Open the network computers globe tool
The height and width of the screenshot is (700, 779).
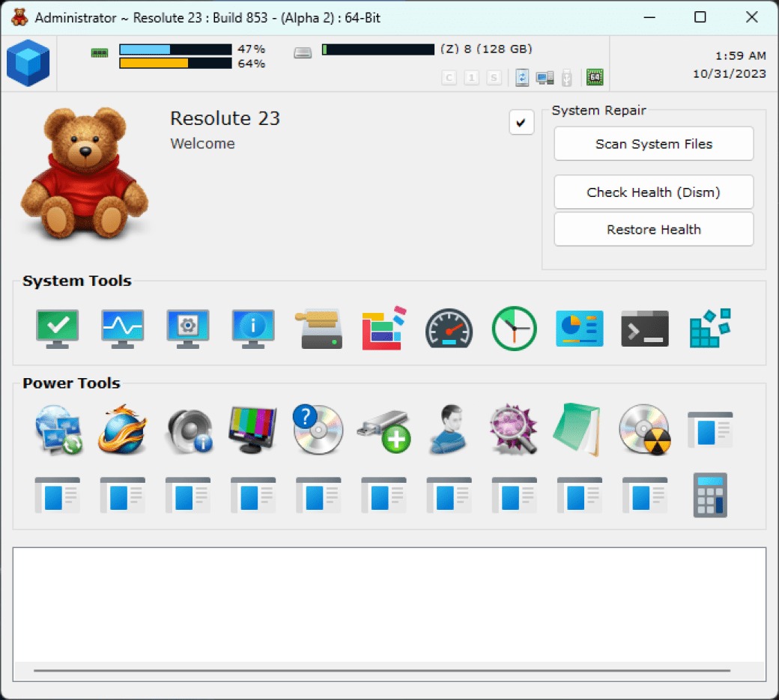58,430
